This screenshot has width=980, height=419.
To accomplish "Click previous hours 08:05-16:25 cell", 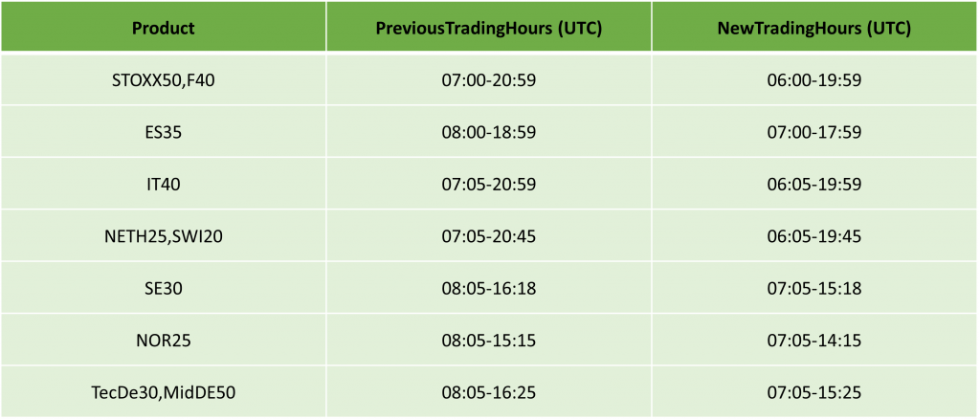I will (x=489, y=392).
